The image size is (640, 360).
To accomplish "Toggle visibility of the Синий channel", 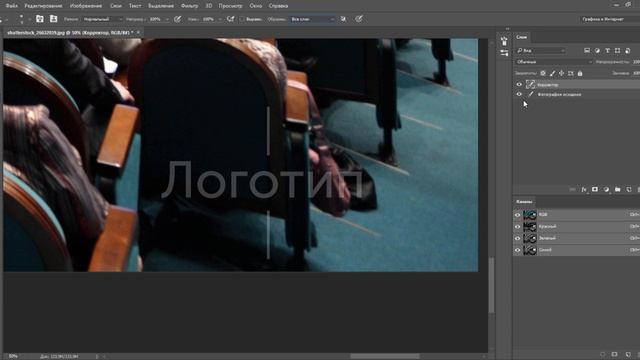I will [518, 250].
